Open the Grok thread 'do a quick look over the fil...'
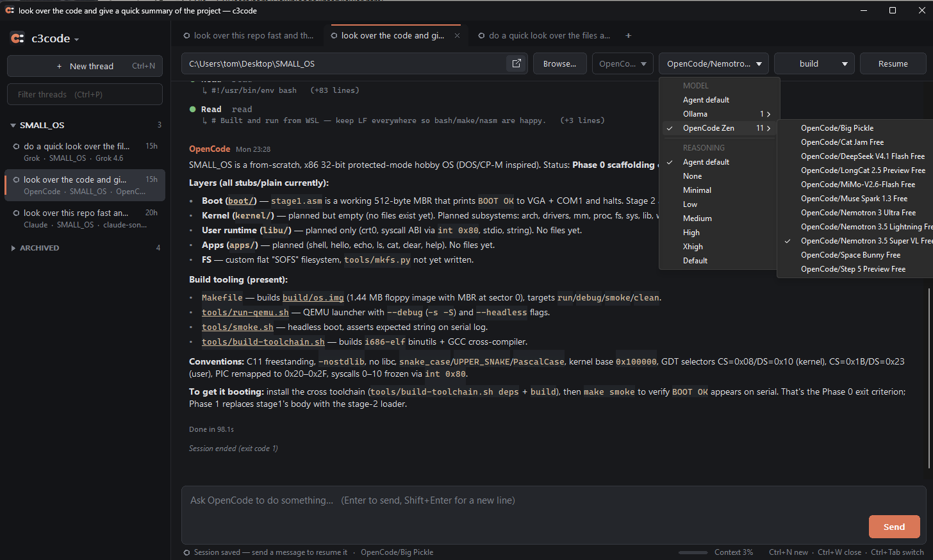 85,152
